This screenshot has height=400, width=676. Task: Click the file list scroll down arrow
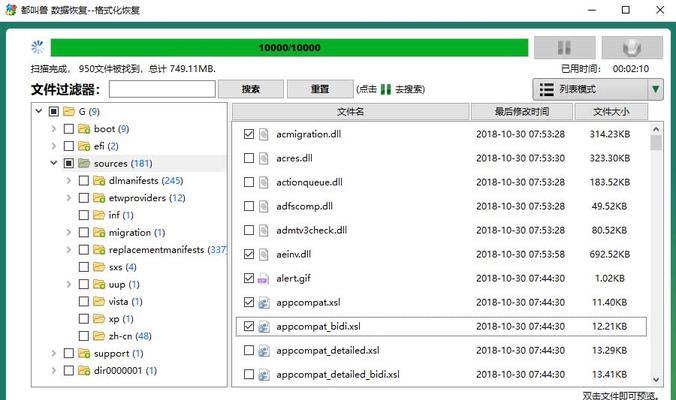656,380
